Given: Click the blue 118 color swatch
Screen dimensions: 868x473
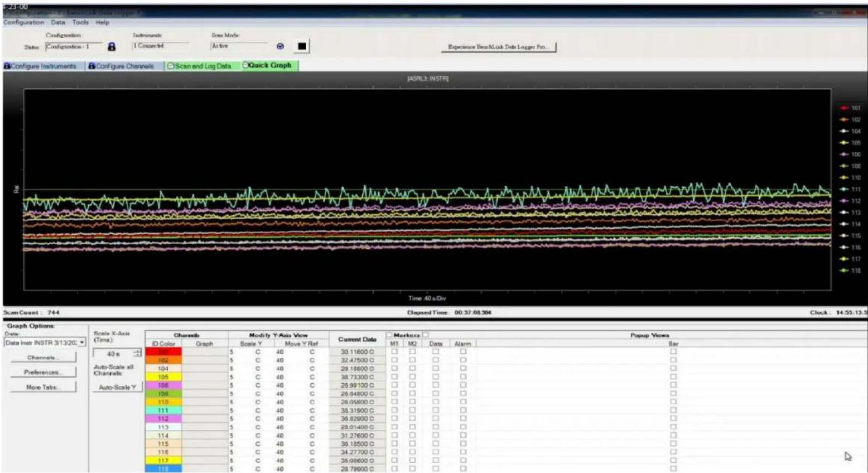Looking at the screenshot, I should pos(163,469).
